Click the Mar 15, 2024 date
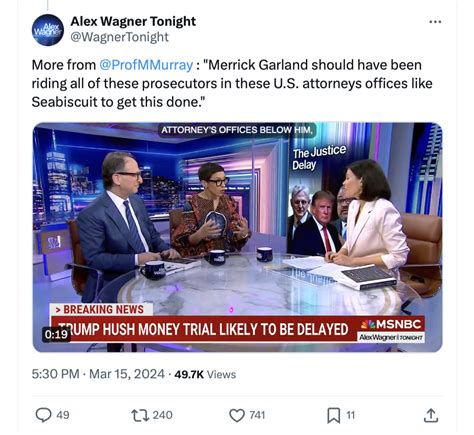 [127, 374]
